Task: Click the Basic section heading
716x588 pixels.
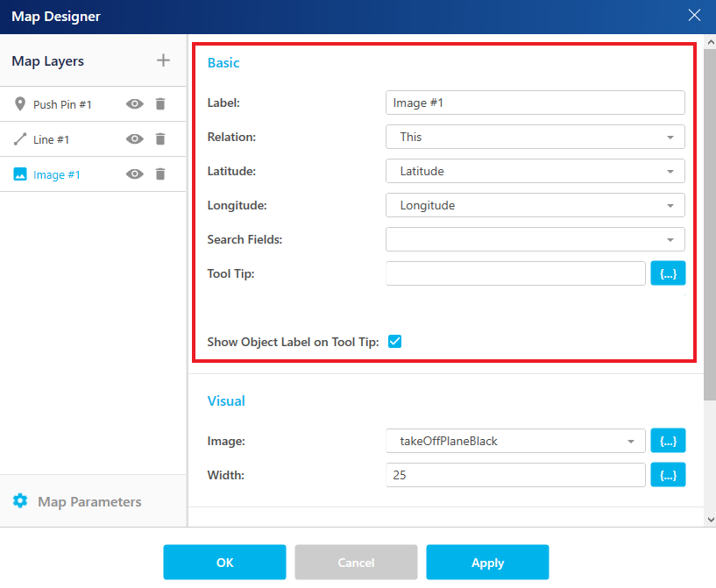Action: coord(223,62)
